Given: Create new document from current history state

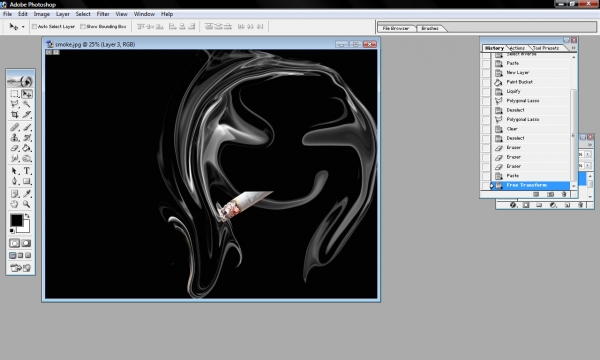Looking at the screenshot, I should (x=536, y=194).
